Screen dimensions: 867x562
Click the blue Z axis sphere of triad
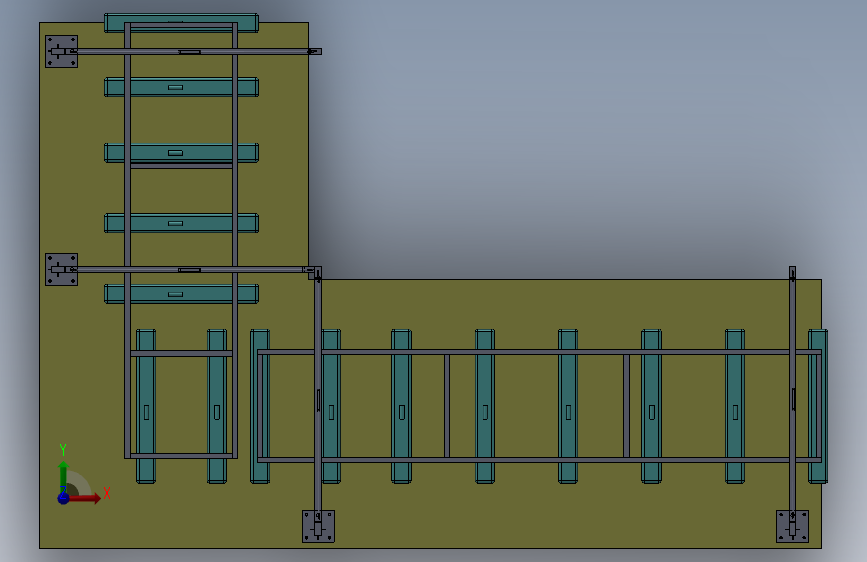coord(64,498)
